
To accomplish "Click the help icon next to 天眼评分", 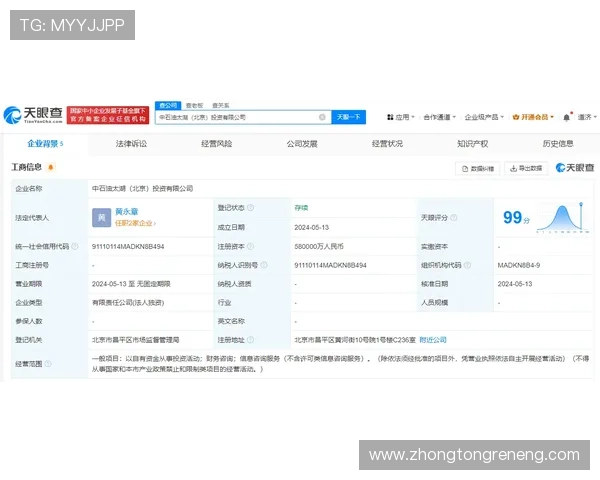I will [454, 218].
